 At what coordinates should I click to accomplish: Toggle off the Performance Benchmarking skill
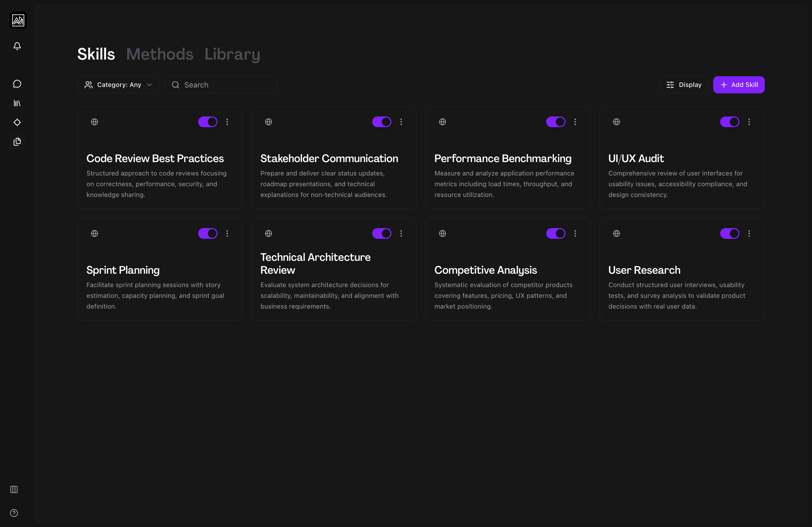tap(556, 122)
